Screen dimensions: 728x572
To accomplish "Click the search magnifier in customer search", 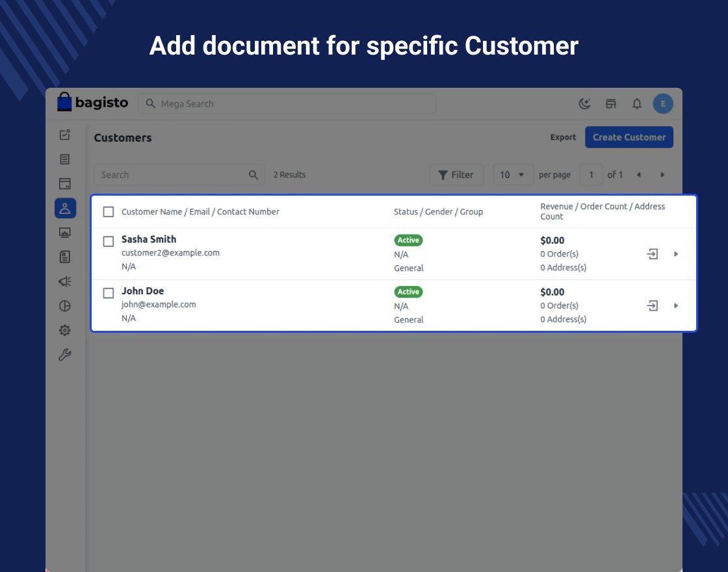I will [x=253, y=175].
